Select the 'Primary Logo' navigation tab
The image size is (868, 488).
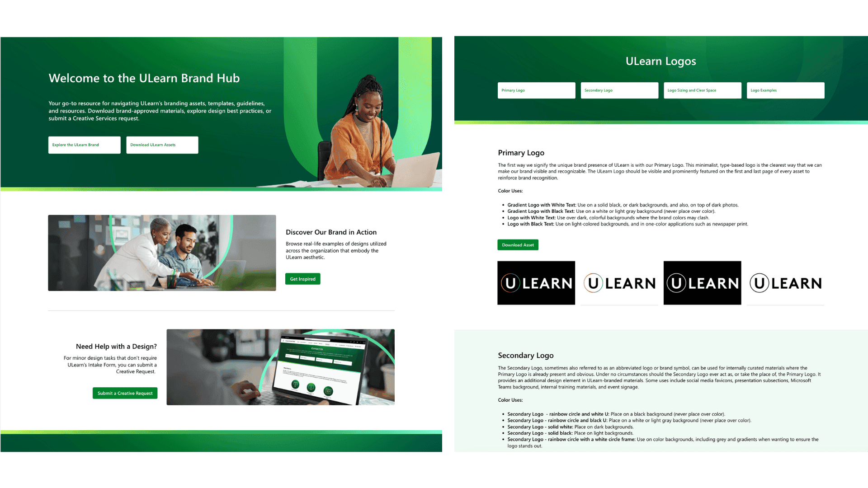[536, 90]
